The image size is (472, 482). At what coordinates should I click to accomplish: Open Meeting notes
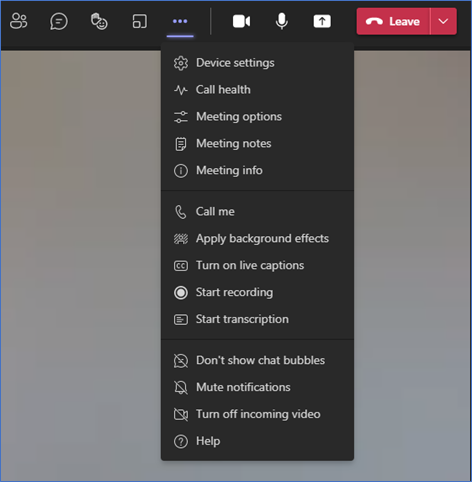click(257, 144)
